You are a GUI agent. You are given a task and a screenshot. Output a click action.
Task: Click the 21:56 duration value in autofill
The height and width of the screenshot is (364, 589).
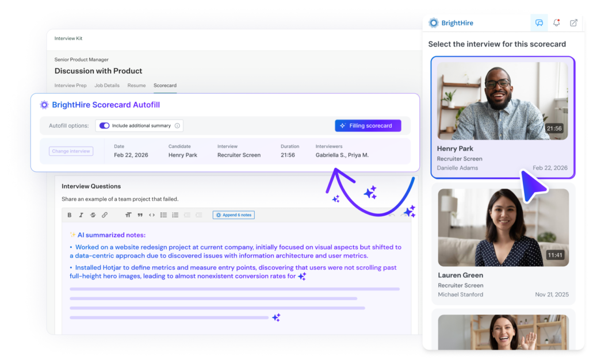288,155
